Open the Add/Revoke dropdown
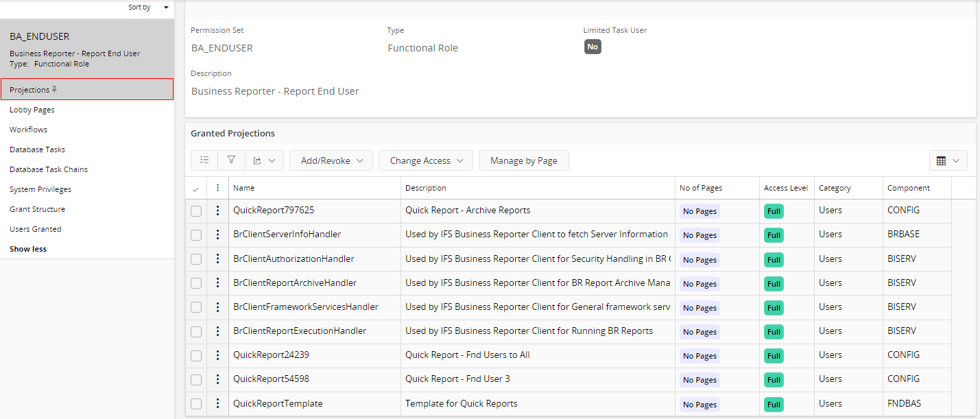The height and width of the screenshot is (419, 980). click(331, 160)
